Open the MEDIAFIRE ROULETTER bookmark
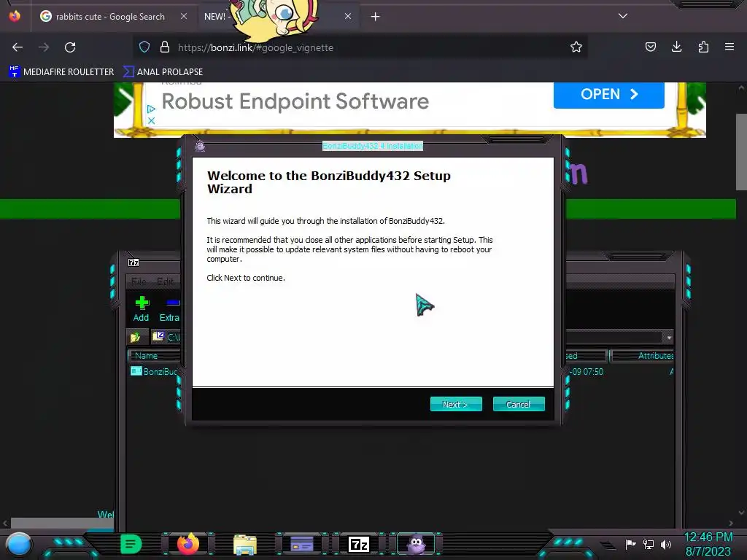Image resolution: width=747 pixels, height=560 pixels. coord(62,72)
